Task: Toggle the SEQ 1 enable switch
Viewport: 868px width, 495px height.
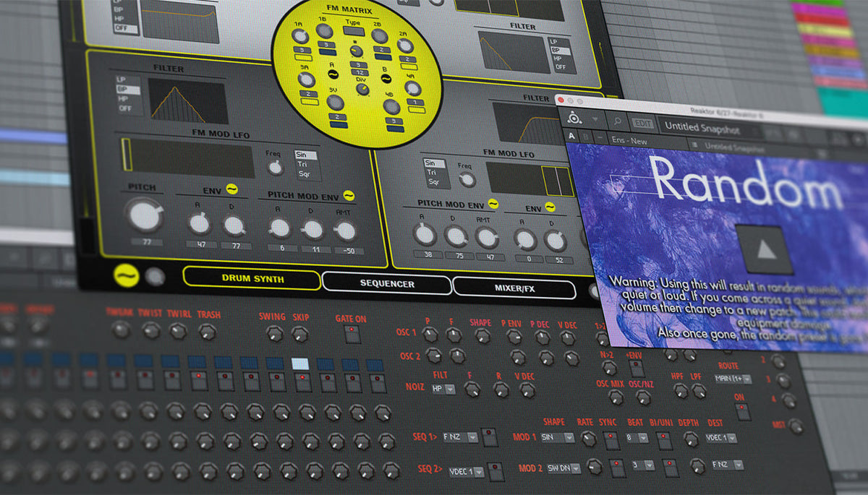Action: tap(491, 438)
